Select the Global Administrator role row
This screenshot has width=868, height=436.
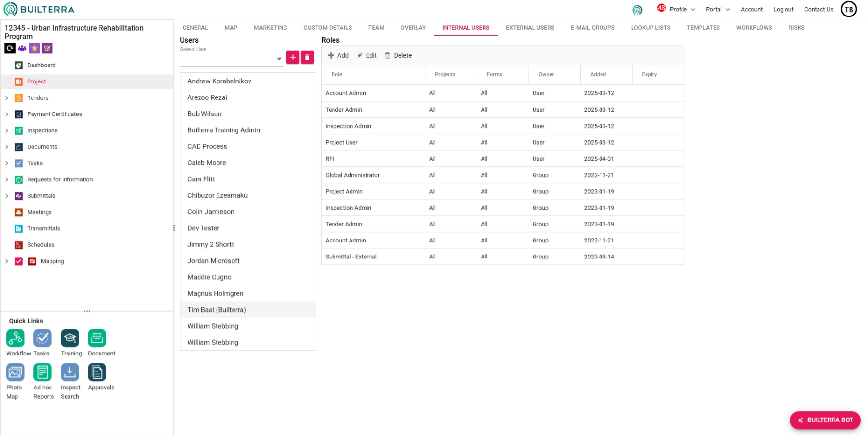pos(502,175)
